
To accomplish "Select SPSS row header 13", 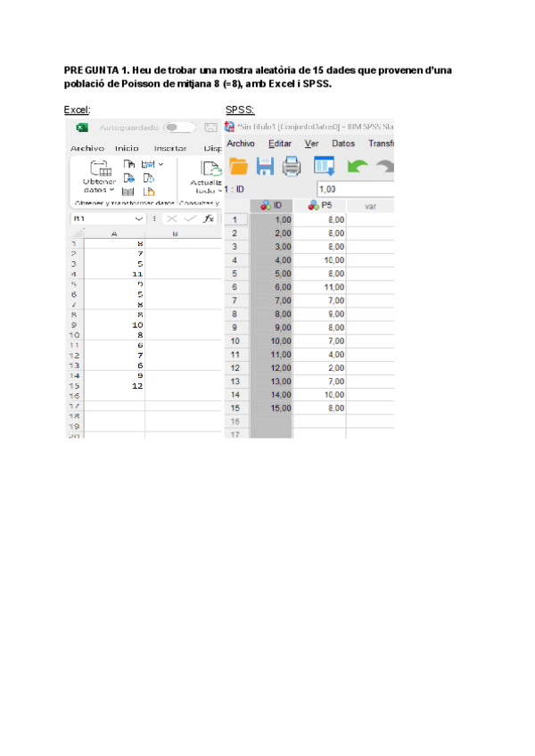I will pos(236,382).
